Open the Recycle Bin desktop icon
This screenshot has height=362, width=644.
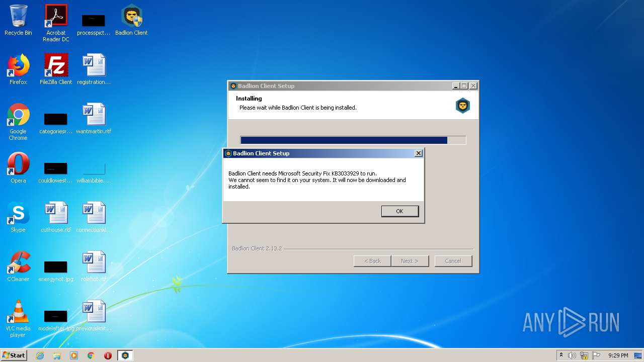[18, 20]
